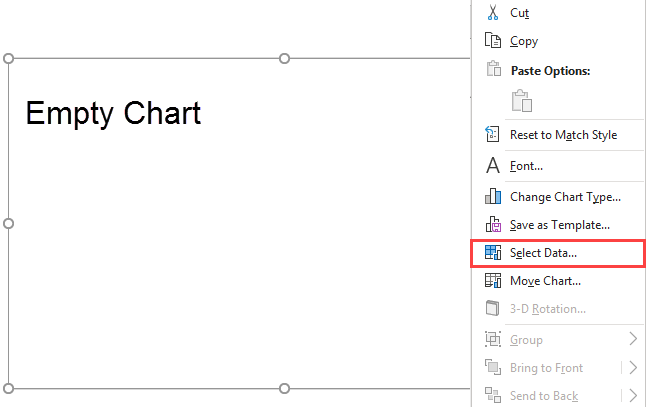Screen dimensions: 646x407
Task: Click the chart's bottom-center resize handle
Action: tap(285, 388)
